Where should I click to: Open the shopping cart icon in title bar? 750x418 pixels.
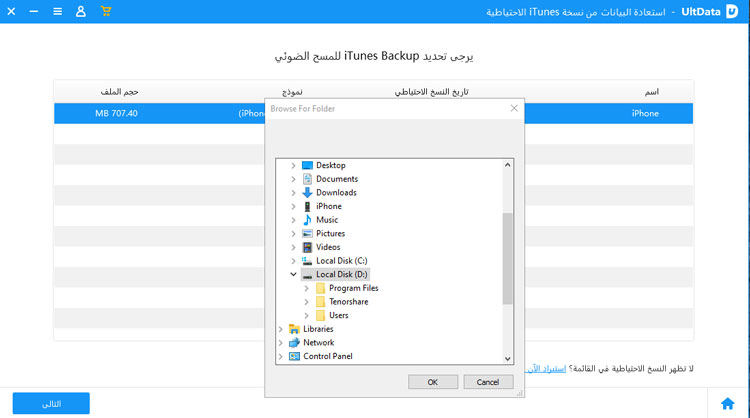[106, 11]
